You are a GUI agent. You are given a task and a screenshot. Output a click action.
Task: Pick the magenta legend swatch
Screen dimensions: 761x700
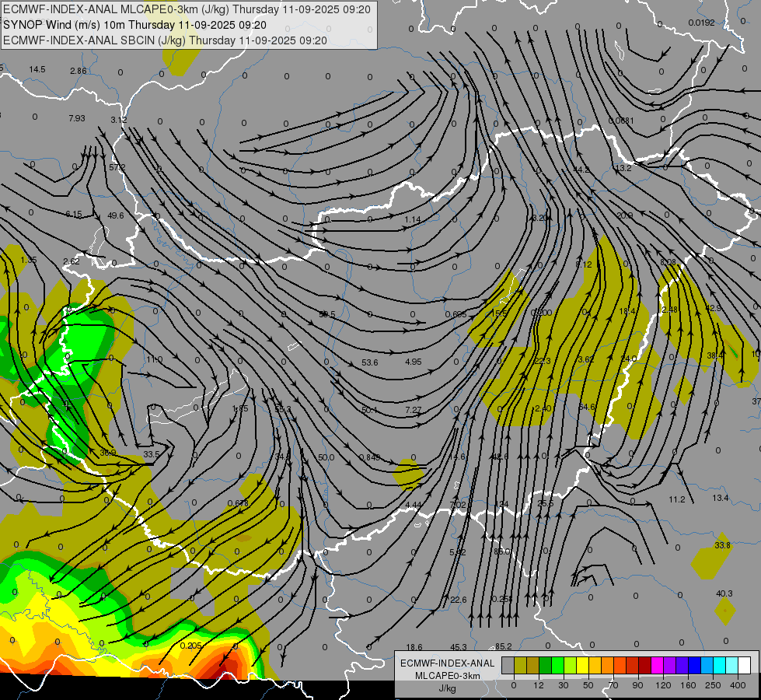(x=658, y=666)
